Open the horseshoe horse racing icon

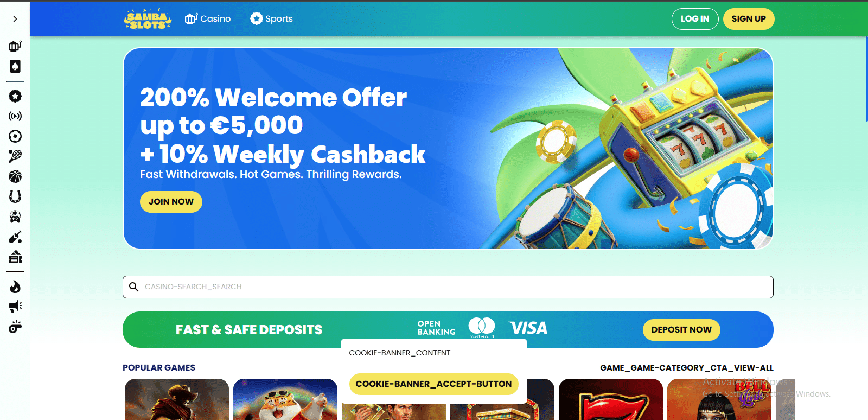pyautogui.click(x=15, y=196)
